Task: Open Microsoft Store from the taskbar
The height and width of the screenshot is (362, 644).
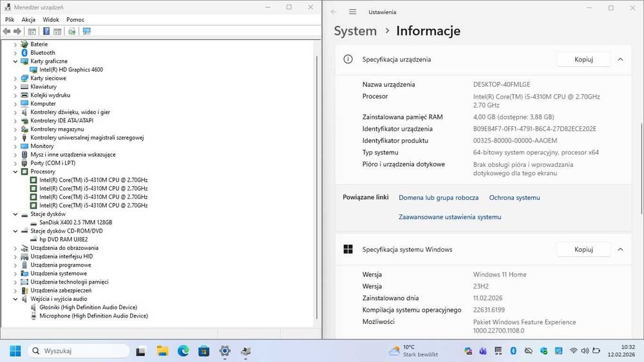Action: click(x=204, y=351)
